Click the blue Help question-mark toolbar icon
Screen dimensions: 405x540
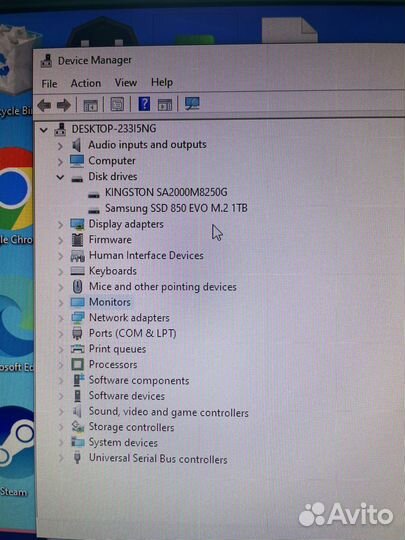(144, 104)
